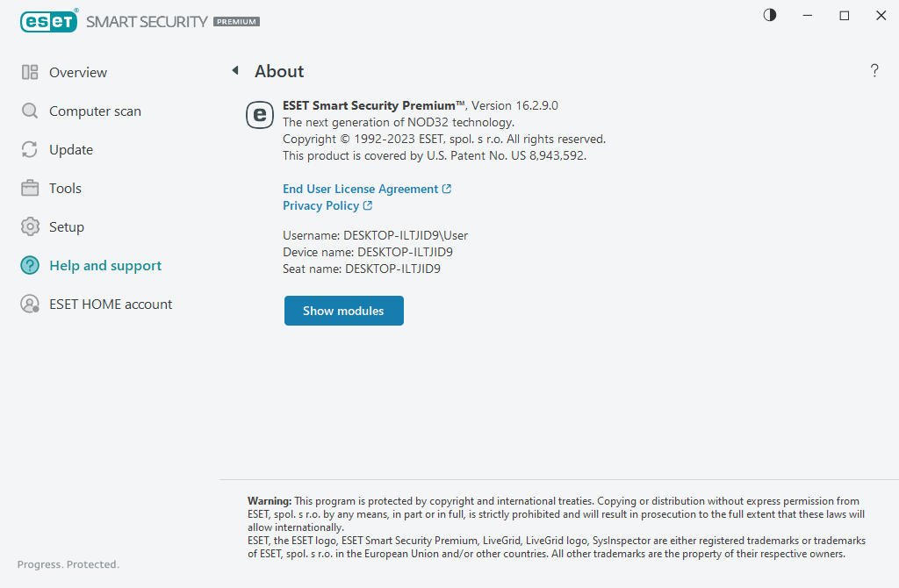Click the ESET 'e' product icon
The height and width of the screenshot is (588, 899).
click(260, 115)
